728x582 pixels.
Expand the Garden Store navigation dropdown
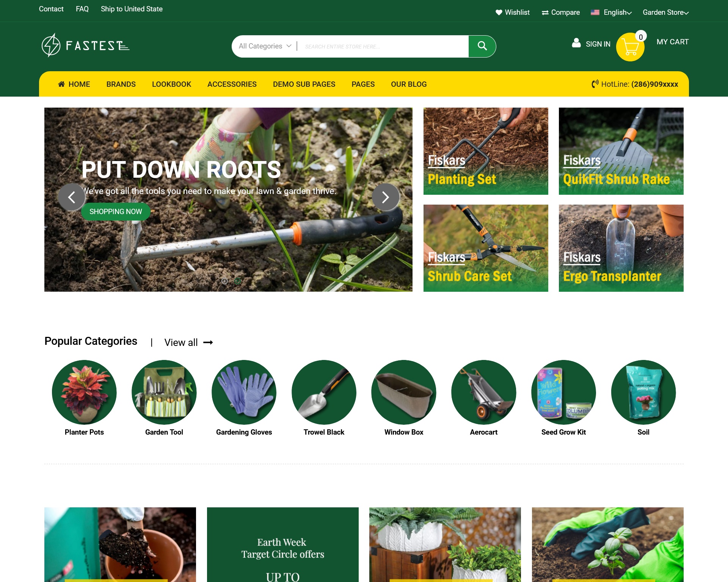point(665,13)
